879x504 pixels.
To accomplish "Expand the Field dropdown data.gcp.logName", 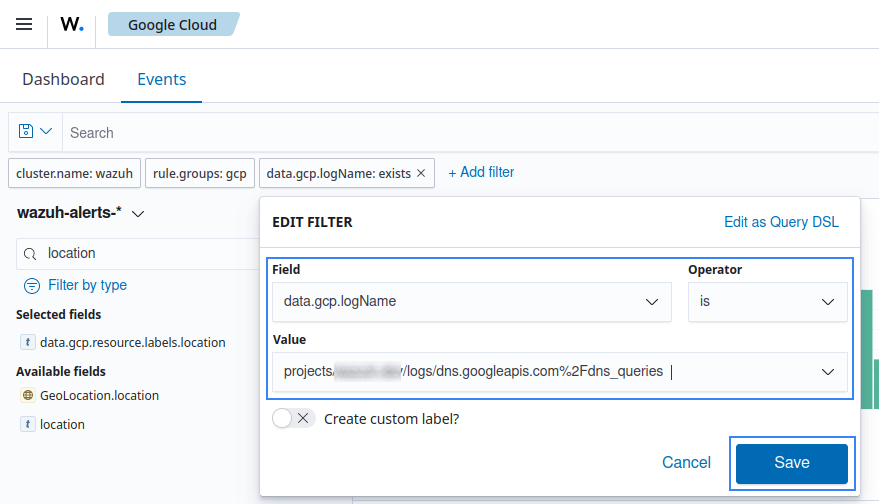I will (651, 301).
